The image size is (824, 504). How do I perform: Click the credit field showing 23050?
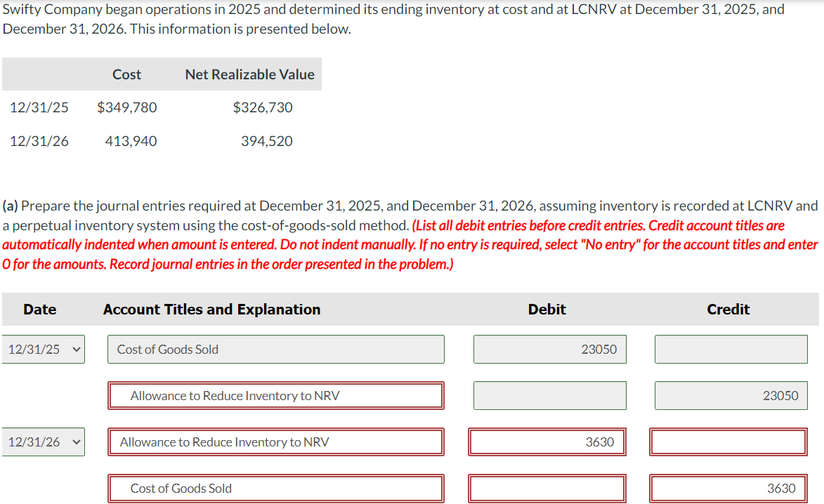pyautogui.click(x=731, y=395)
